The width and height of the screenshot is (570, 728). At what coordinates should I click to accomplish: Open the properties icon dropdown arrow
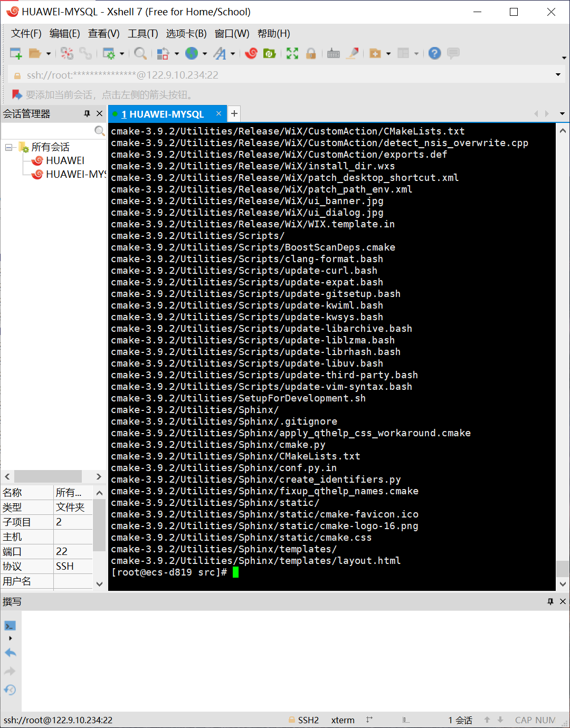coord(122,53)
